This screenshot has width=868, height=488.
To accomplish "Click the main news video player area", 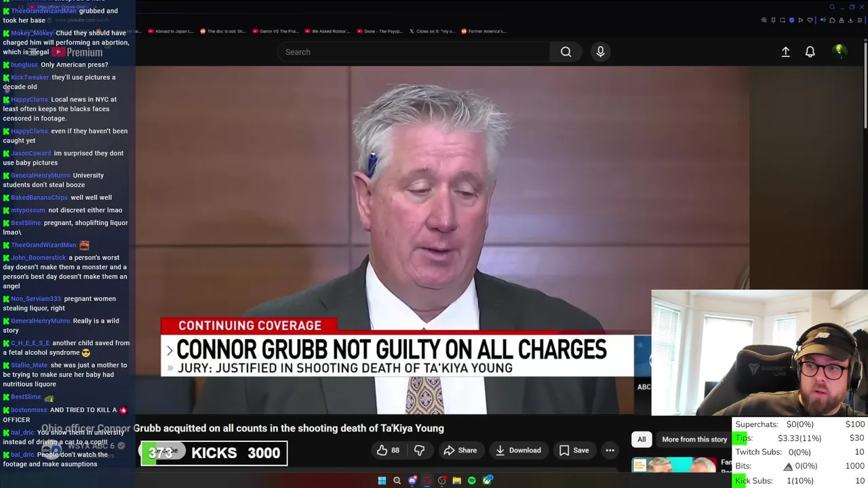I will [442, 240].
